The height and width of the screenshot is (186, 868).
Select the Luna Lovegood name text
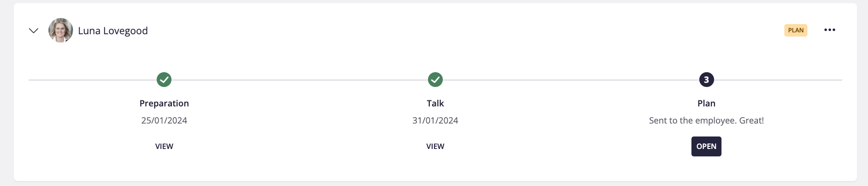pyautogui.click(x=113, y=31)
